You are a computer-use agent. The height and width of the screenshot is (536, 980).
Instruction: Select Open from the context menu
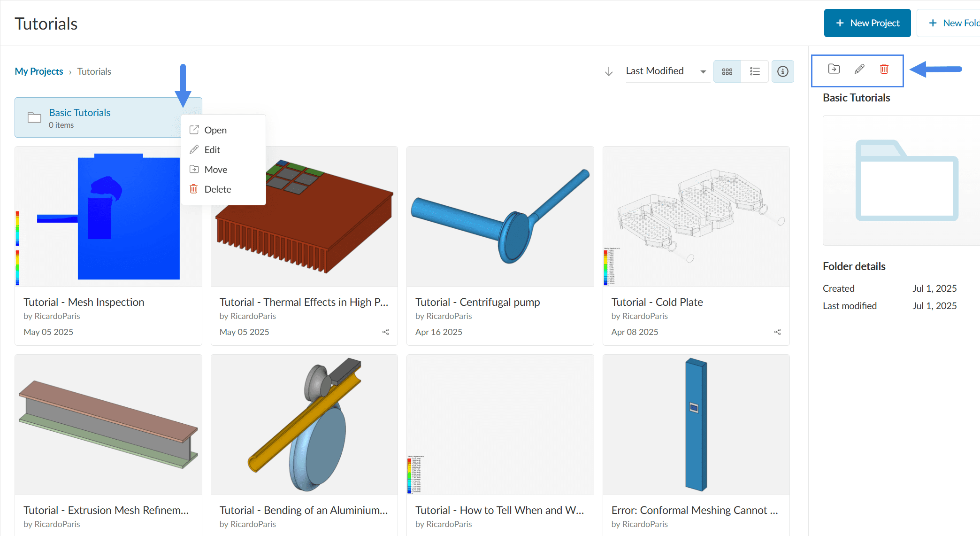pyautogui.click(x=215, y=130)
